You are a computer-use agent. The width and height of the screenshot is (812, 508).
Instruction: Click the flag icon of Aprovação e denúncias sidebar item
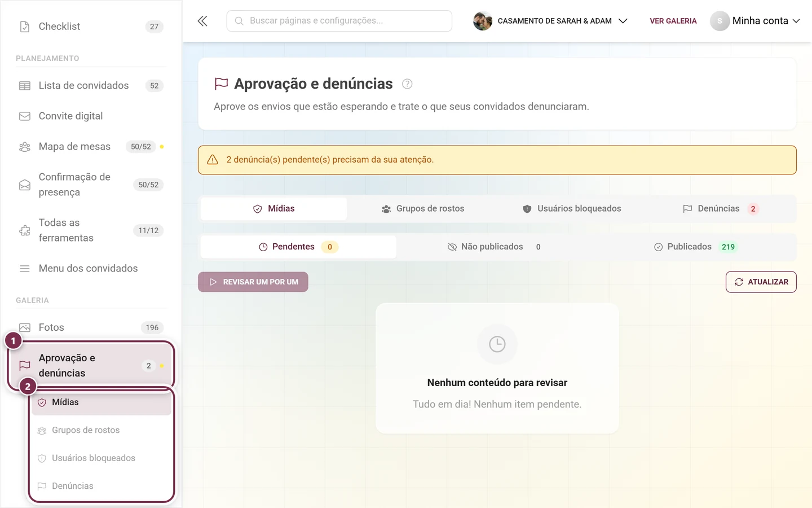25,366
